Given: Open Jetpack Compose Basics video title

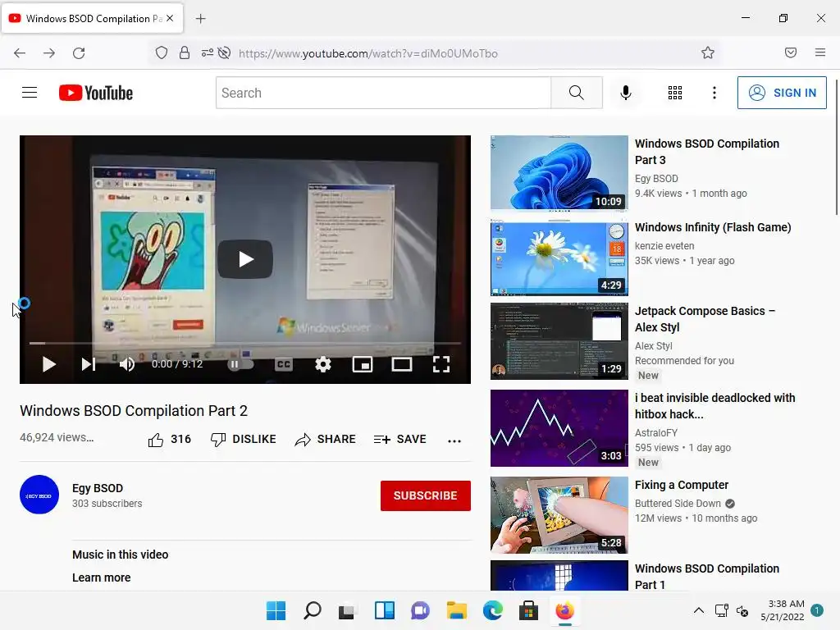Looking at the screenshot, I should click(x=705, y=319).
